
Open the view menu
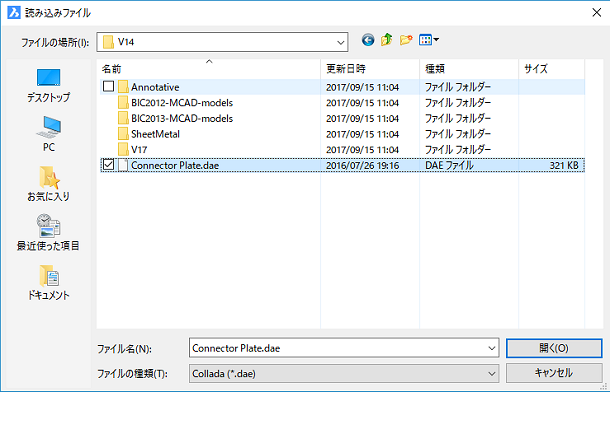429,40
